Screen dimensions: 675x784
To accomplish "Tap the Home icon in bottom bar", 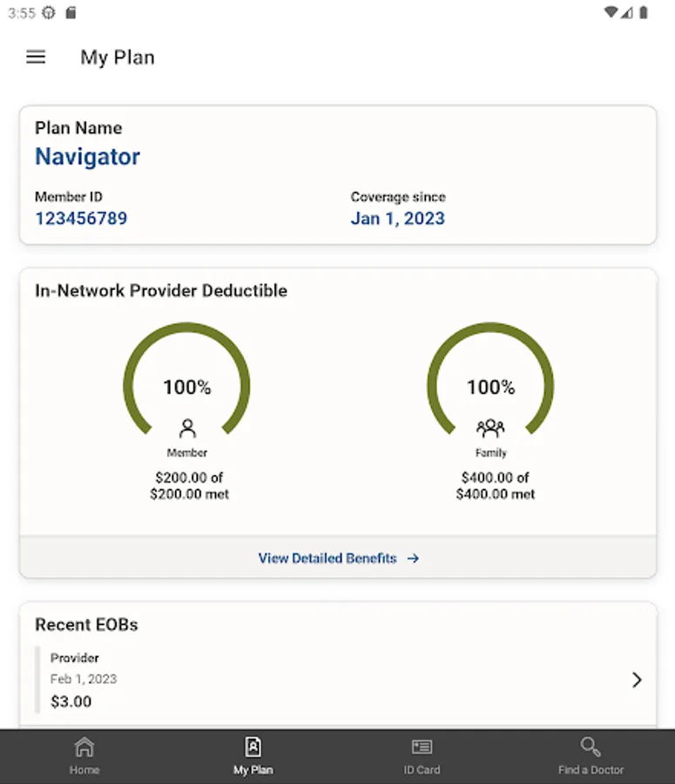I will point(84,747).
